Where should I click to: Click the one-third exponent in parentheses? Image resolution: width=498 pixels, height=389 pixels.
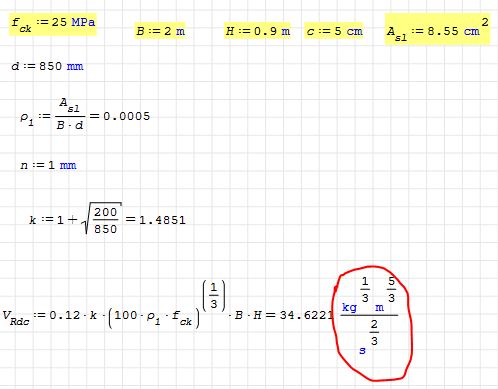coord(214,295)
